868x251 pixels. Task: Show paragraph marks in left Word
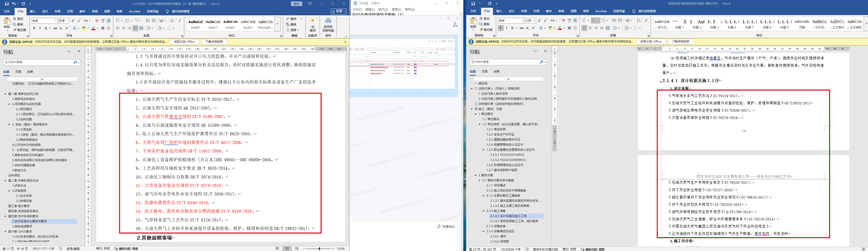coord(180,21)
